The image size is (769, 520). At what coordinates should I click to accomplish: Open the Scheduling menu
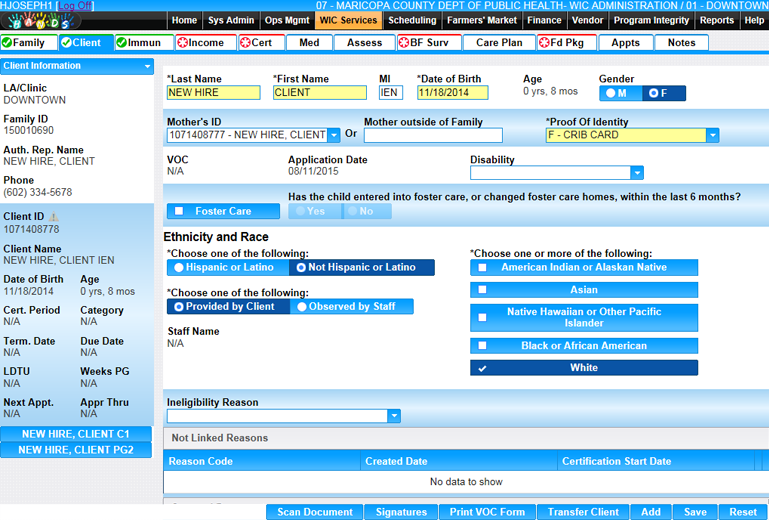411,20
